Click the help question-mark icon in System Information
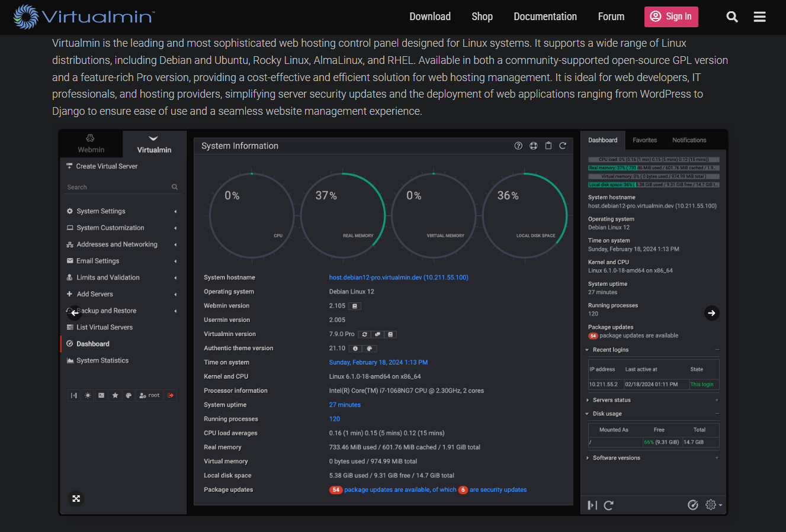The image size is (786, 532). coord(518,146)
